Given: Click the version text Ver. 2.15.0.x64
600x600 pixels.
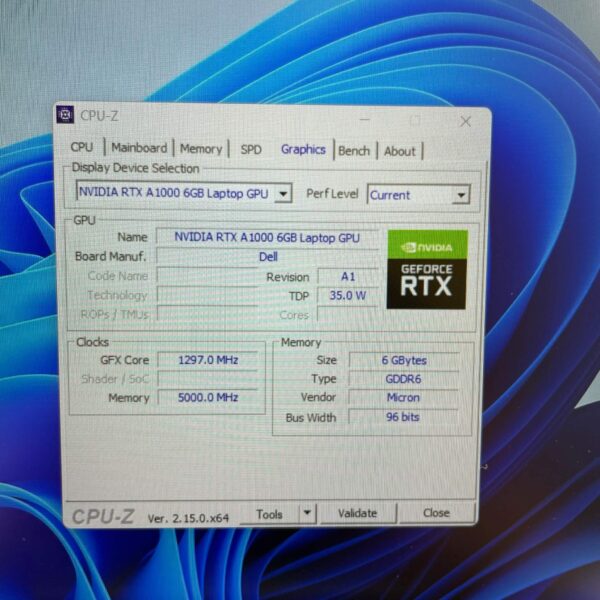Looking at the screenshot, I should [x=188, y=518].
